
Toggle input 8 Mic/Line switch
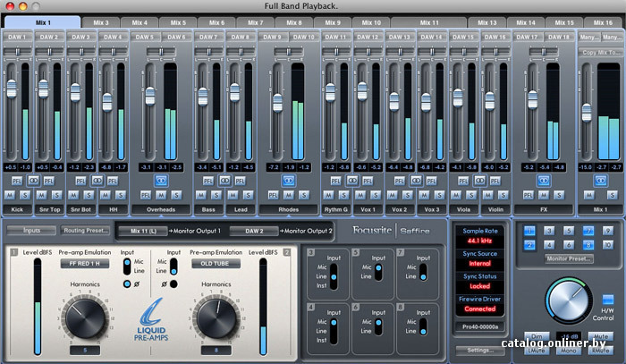[x=423, y=326]
